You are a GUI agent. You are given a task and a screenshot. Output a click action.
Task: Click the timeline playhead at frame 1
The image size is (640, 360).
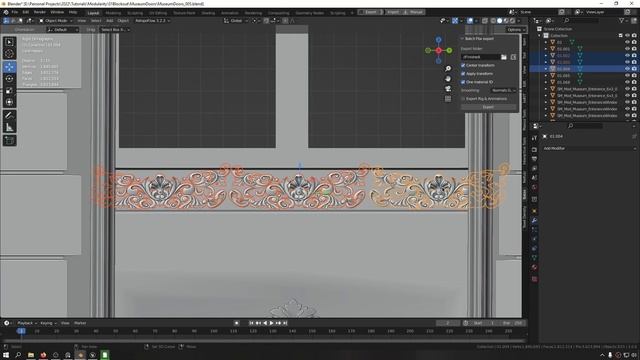[x=21, y=331]
